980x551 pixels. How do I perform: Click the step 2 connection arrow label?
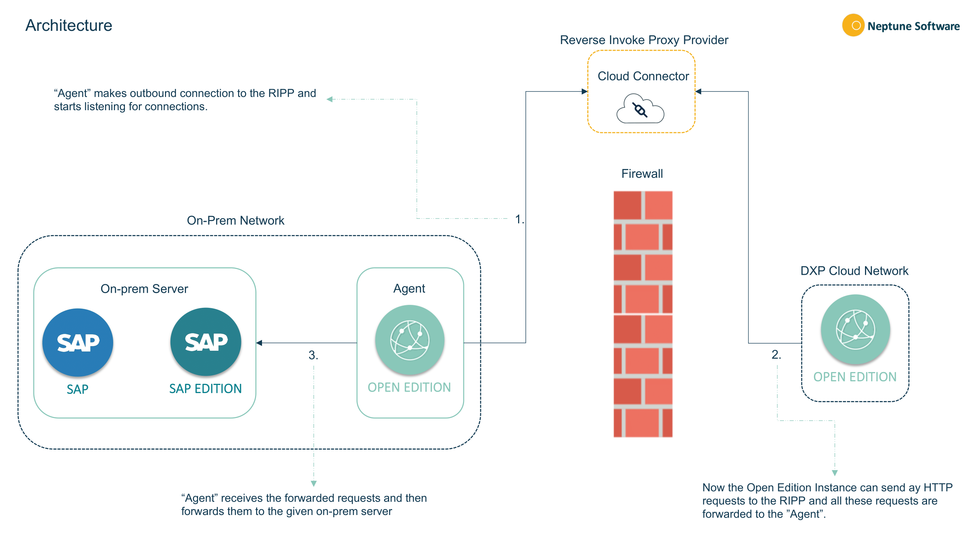[775, 354]
